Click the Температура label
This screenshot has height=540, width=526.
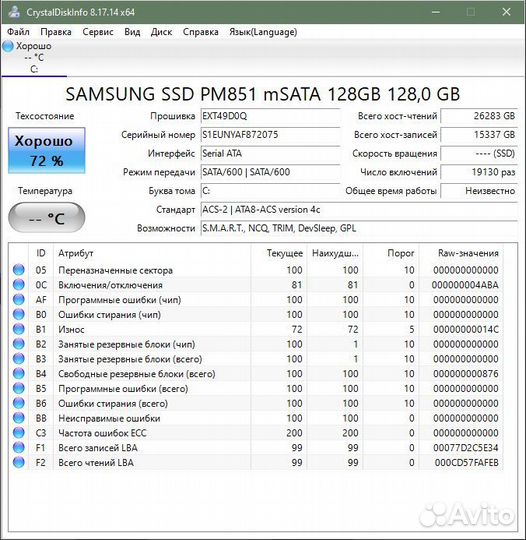click(x=45, y=191)
